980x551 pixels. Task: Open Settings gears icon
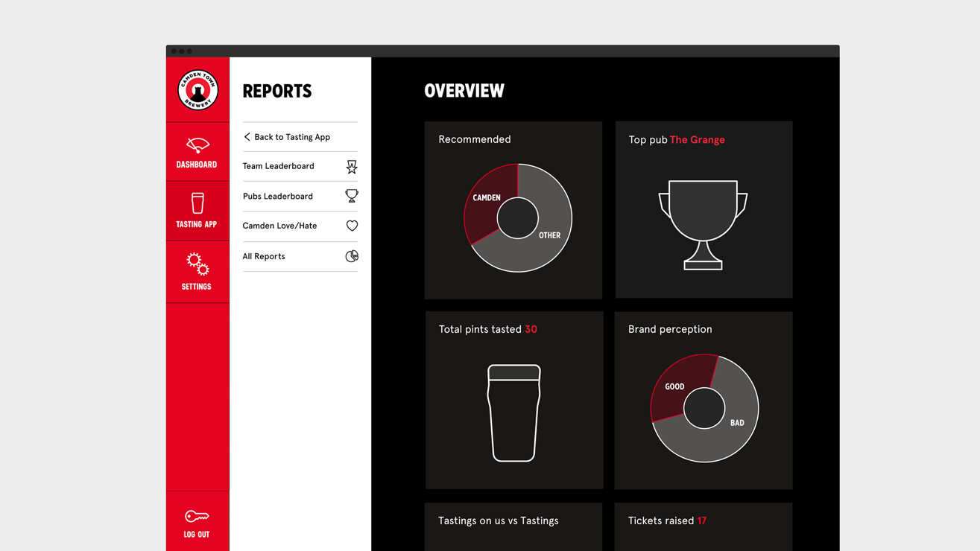[197, 264]
